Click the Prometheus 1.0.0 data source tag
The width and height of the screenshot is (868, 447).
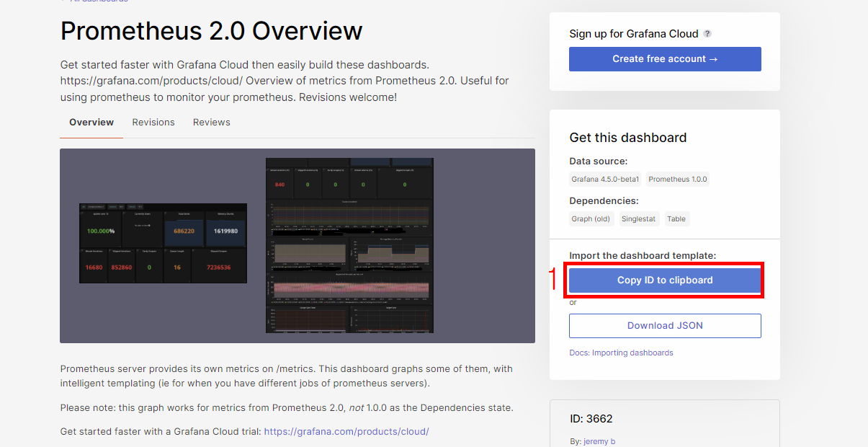pyautogui.click(x=677, y=179)
